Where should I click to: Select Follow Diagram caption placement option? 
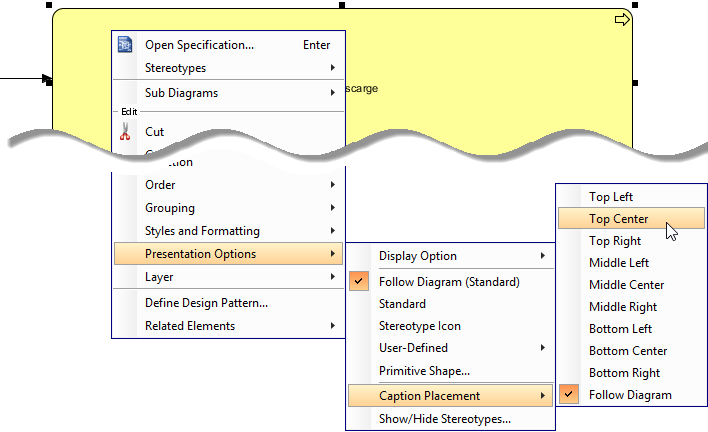(x=630, y=395)
